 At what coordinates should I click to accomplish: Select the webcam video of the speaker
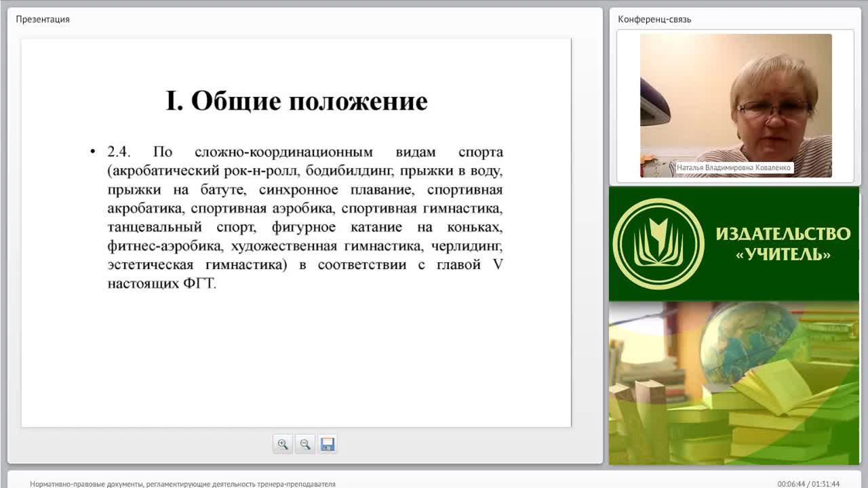pyautogui.click(x=736, y=106)
